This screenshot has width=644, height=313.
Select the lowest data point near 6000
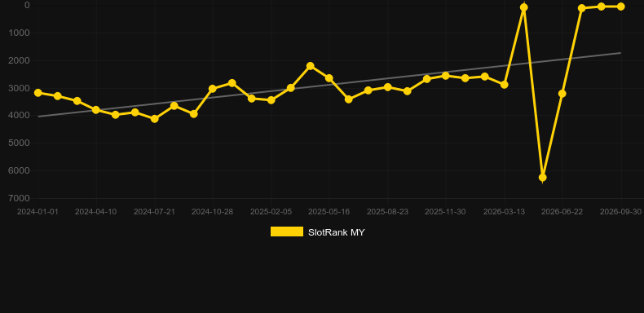[543, 178]
